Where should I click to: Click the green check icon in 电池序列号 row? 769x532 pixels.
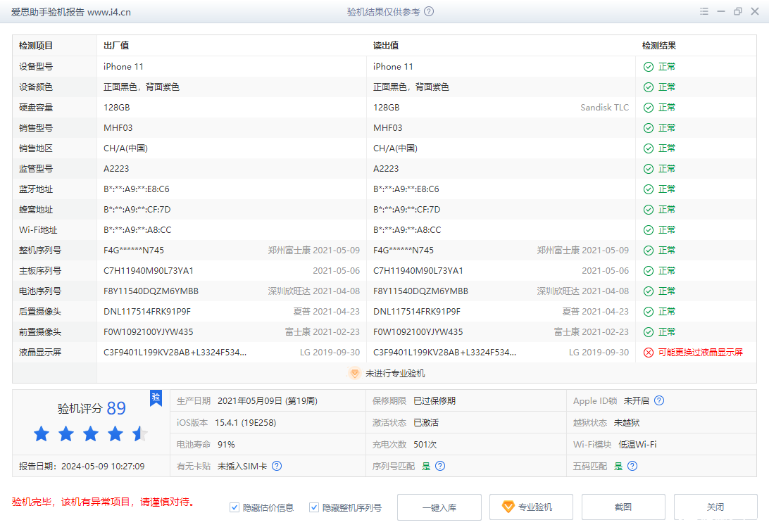pyautogui.click(x=649, y=291)
